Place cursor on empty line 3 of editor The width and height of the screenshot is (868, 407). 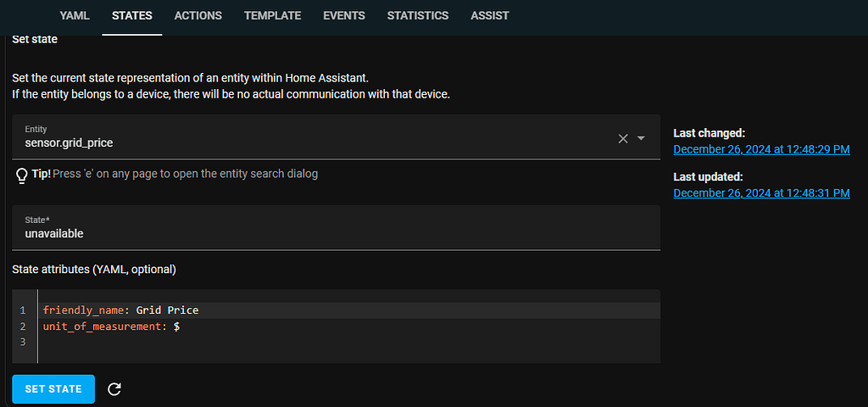(x=254, y=342)
